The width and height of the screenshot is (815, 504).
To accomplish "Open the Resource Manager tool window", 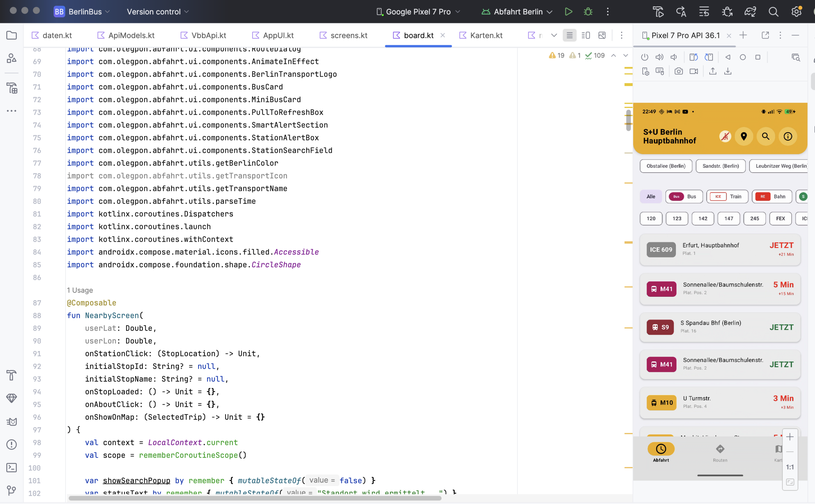I will click(12, 58).
